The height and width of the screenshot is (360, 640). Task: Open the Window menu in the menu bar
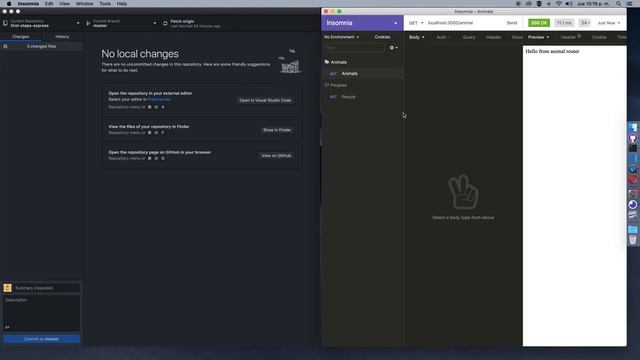tap(84, 4)
